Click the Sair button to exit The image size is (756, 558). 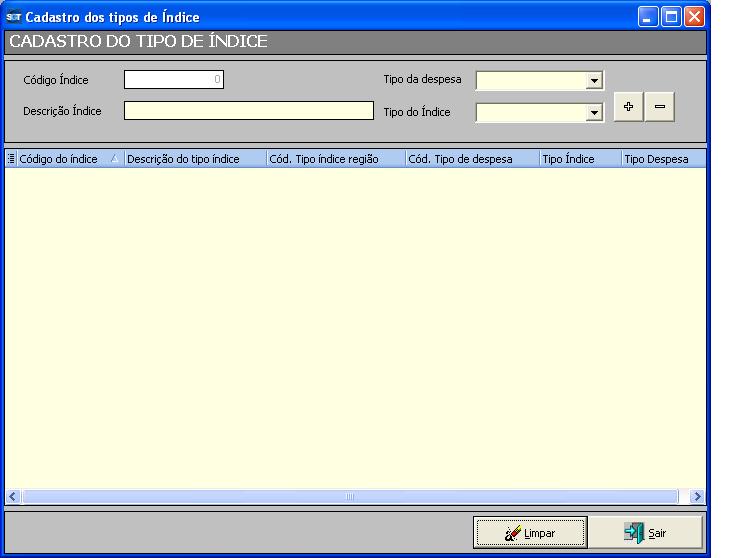pos(645,533)
